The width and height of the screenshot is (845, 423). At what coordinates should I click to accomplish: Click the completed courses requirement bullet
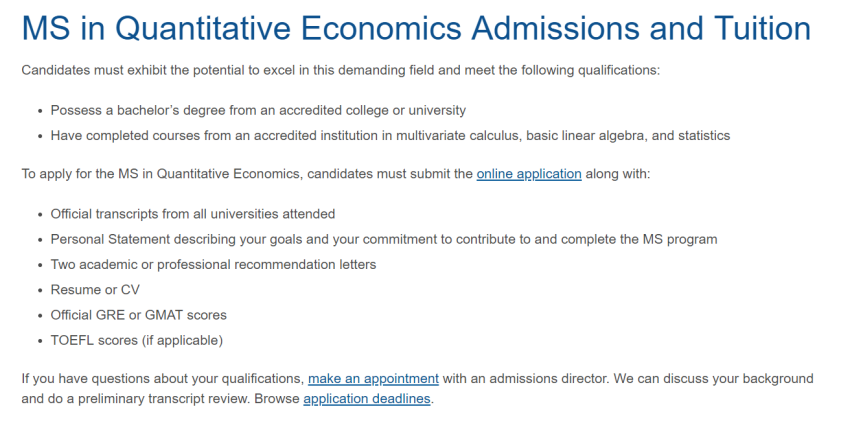point(390,136)
